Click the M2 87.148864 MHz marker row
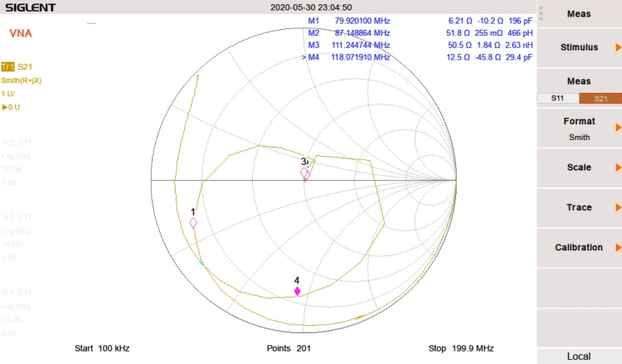The image size is (622, 364). [420, 33]
